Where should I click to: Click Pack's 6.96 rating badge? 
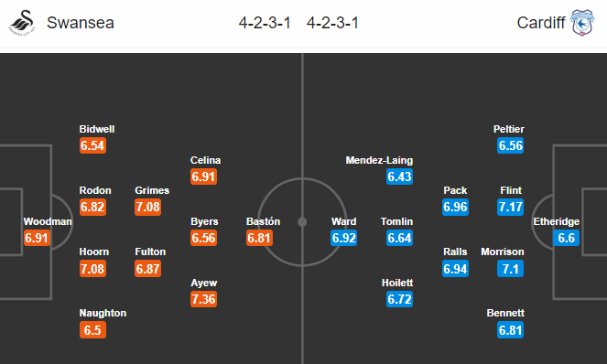tap(456, 207)
